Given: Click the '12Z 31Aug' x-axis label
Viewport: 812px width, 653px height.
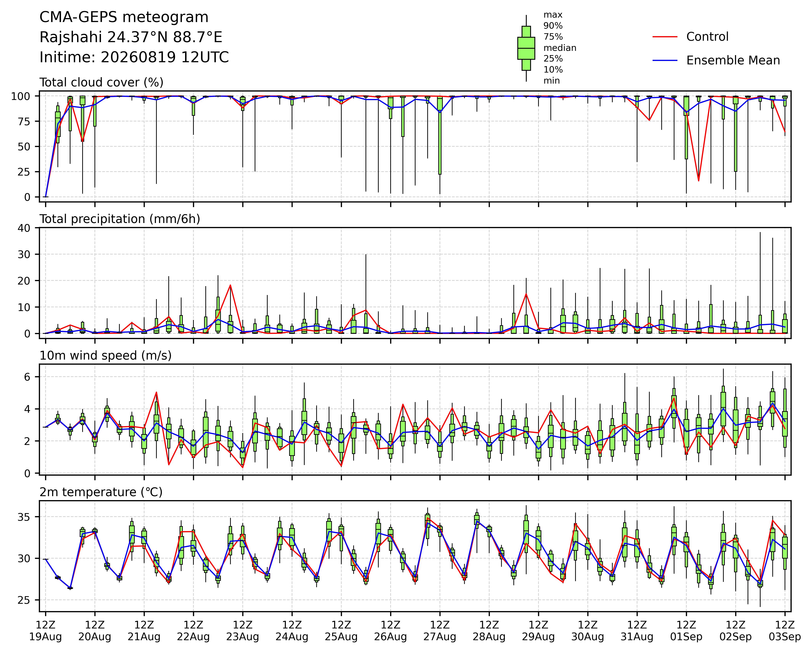Looking at the screenshot, I should point(637,631).
